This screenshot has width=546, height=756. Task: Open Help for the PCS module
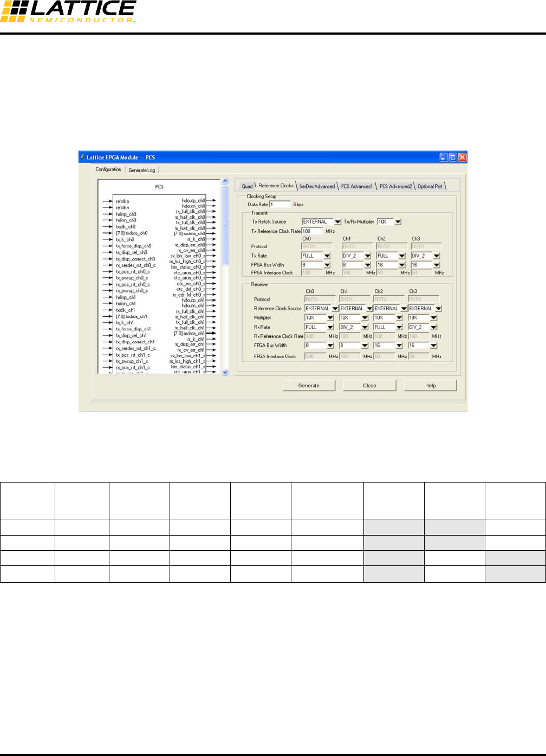click(431, 386)
